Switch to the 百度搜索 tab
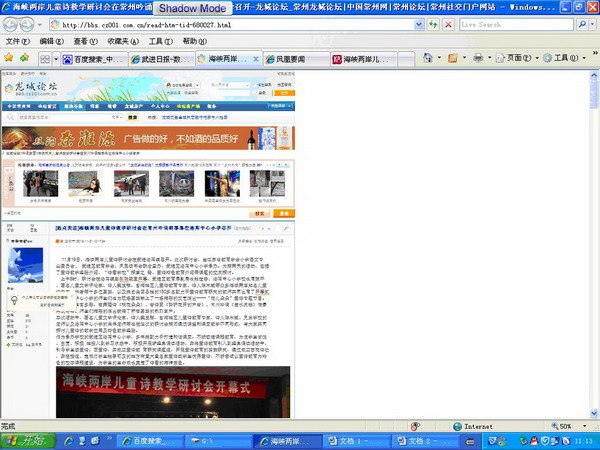Viewport: 600px width, 450px height. [x=94, y=59]
